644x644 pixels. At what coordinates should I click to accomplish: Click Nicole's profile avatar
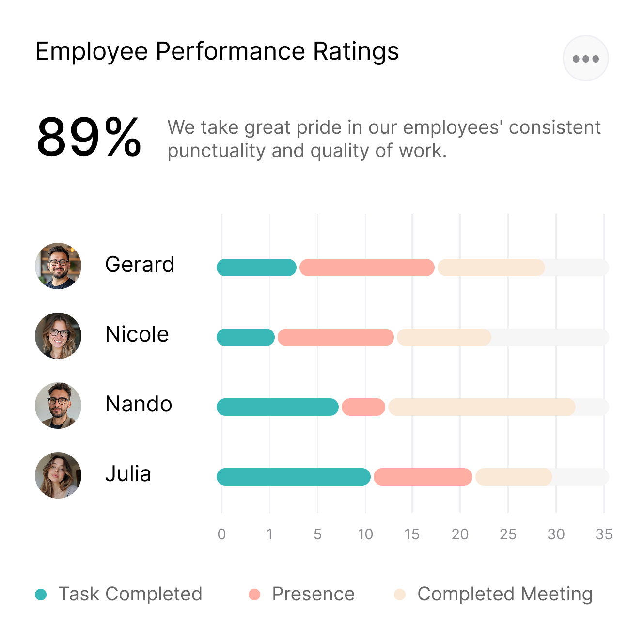(x=58, y=336)
